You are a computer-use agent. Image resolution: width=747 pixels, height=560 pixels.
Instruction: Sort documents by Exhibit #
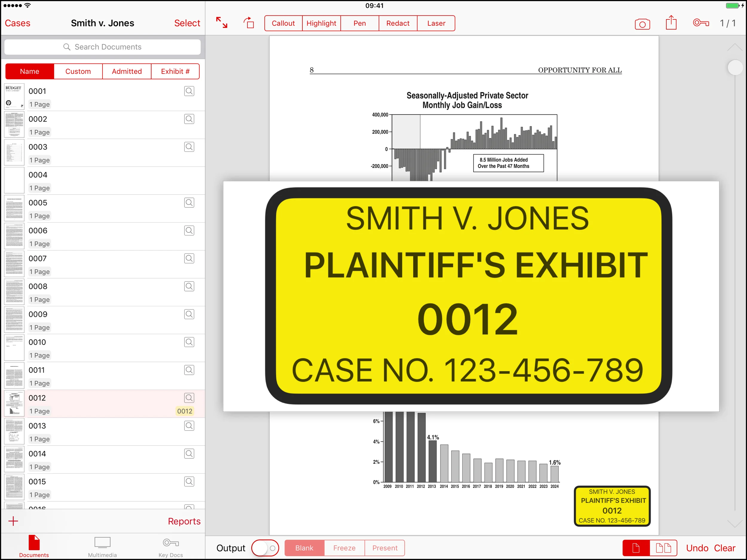(x=175, y=71)
